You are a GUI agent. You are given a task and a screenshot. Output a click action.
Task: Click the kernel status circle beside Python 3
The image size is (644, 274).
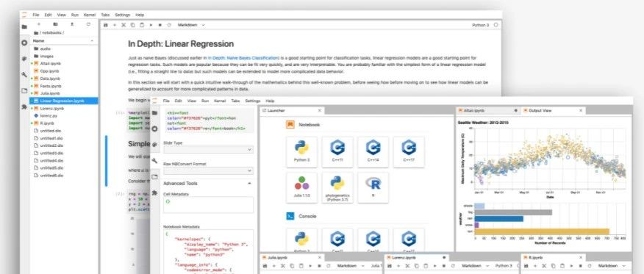tap(495, 25)
